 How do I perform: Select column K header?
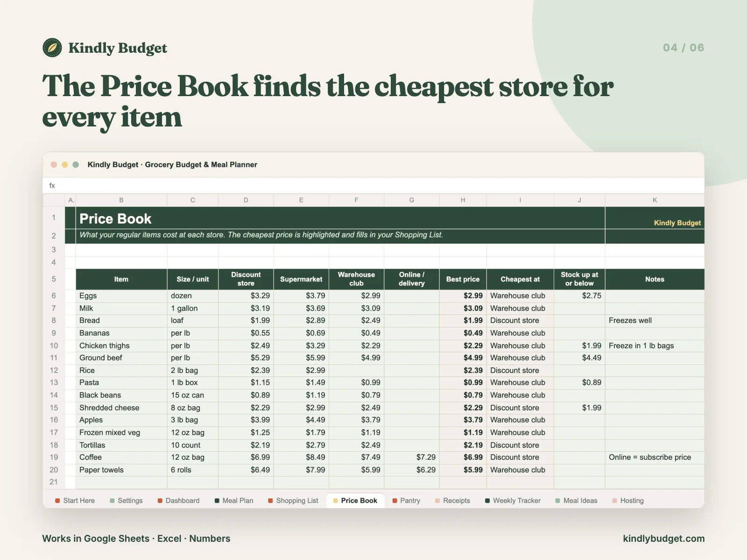[655, 200]
